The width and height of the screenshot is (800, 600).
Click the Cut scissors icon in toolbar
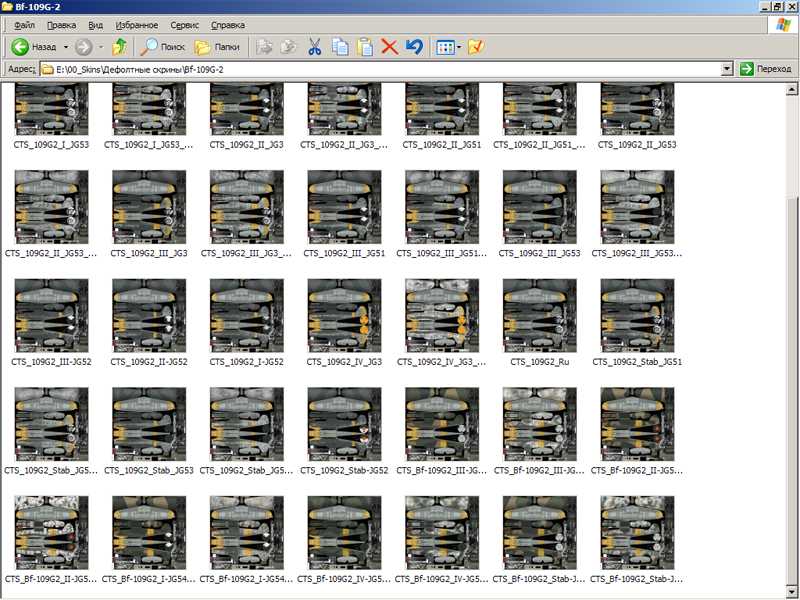(314, 46)
